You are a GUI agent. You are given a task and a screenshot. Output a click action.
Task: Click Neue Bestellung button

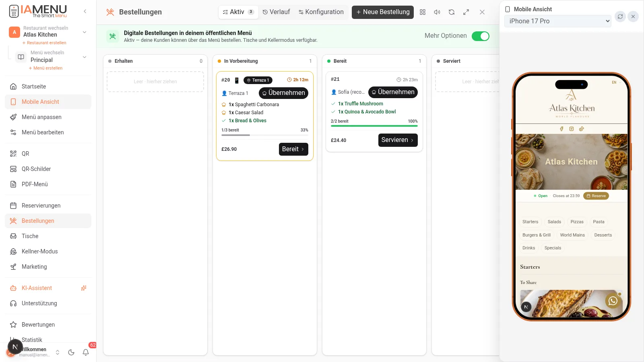[x=383, y=12]
